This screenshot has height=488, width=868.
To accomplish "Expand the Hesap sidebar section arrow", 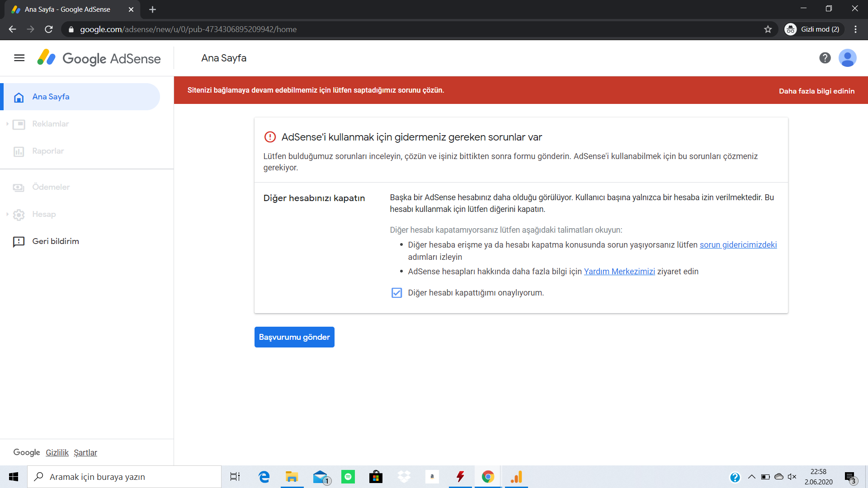I will (x=7, y=214).
